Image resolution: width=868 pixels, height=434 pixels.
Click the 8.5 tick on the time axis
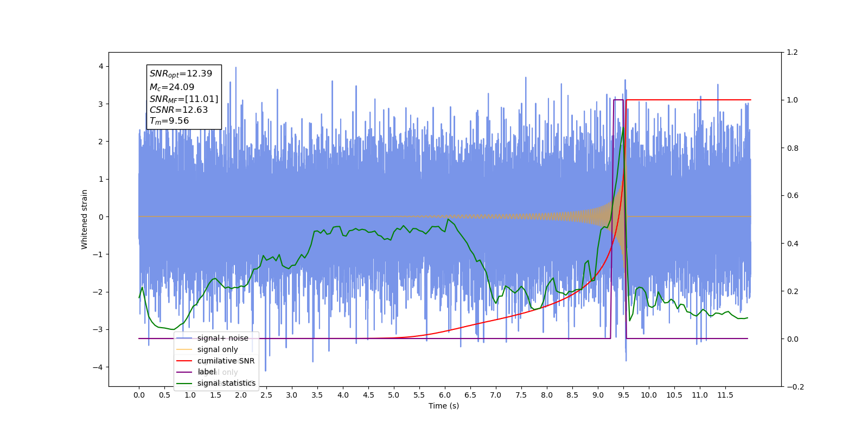point(572,395)
